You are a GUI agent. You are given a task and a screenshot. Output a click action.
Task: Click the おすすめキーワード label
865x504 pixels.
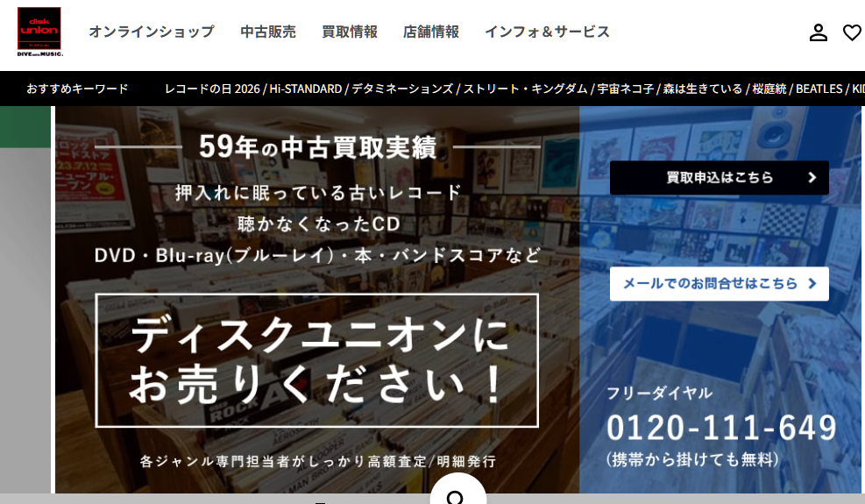coord(78,89)
